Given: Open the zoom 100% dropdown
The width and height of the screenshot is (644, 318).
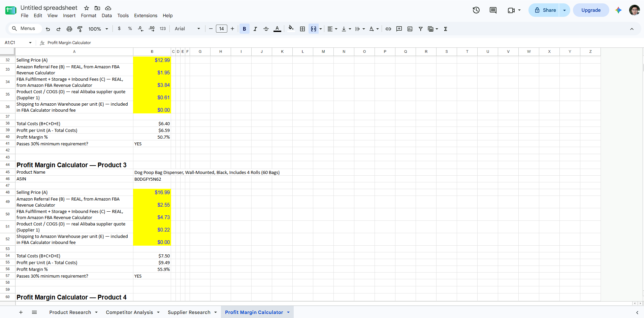Looking at the screenshot, I should pyautogui.click(x=98, y=29).
